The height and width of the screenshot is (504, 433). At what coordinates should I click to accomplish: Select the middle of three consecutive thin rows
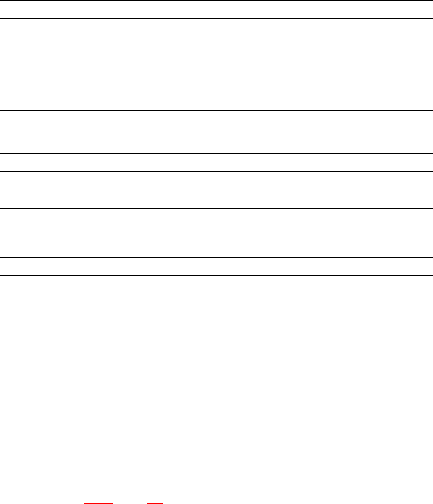click(x=216, y=181)
